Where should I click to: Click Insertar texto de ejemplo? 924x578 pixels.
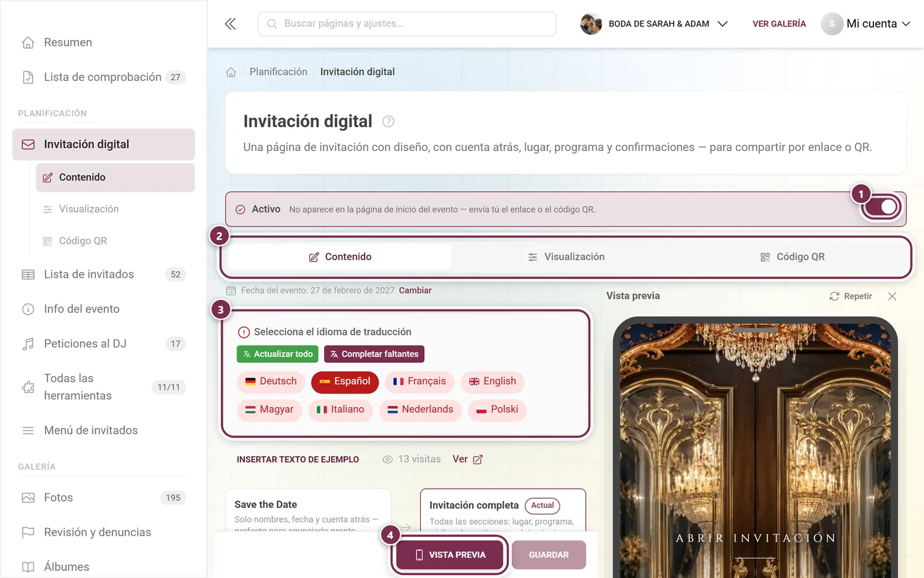point(298,459)
